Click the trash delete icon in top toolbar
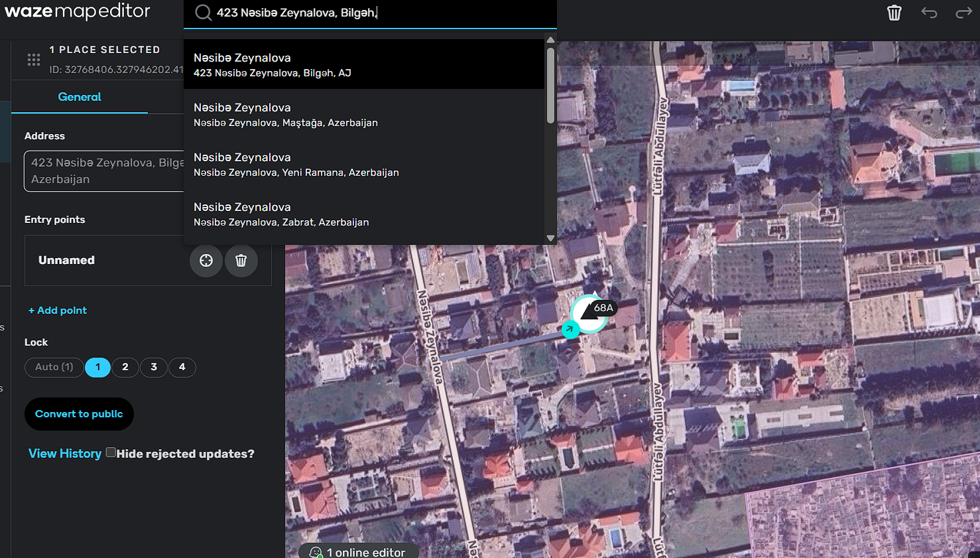The height and width of the screenshot is (558, 980). (894, 13)
